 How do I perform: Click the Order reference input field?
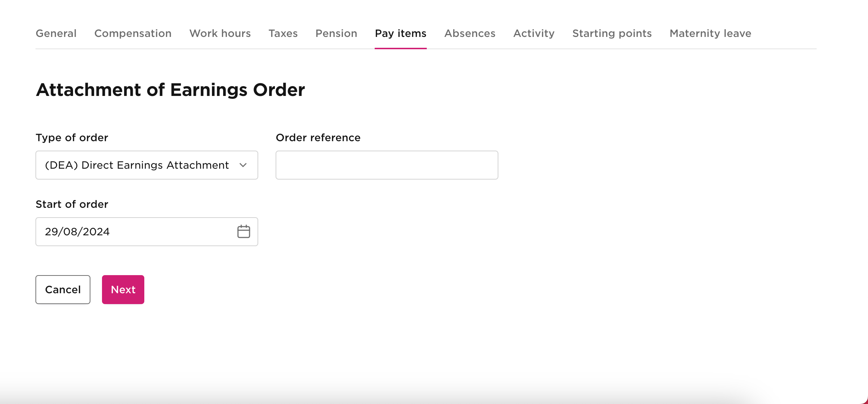[x=387, y=165]
